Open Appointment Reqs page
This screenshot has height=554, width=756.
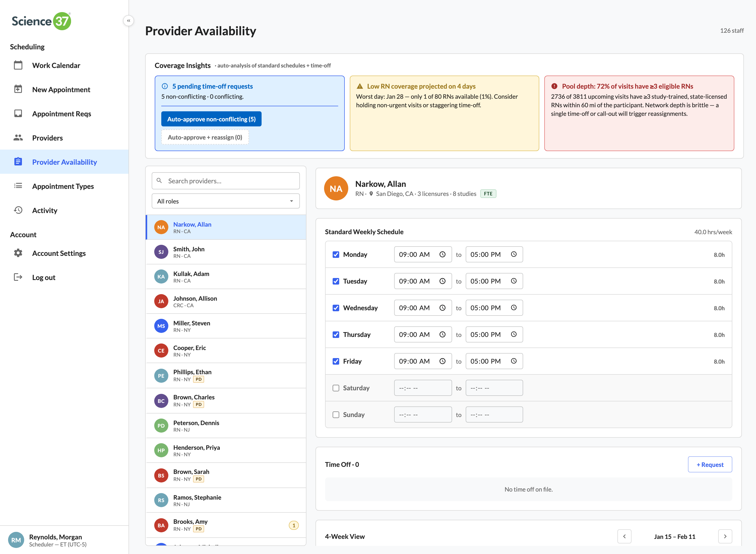pos(65,113)
